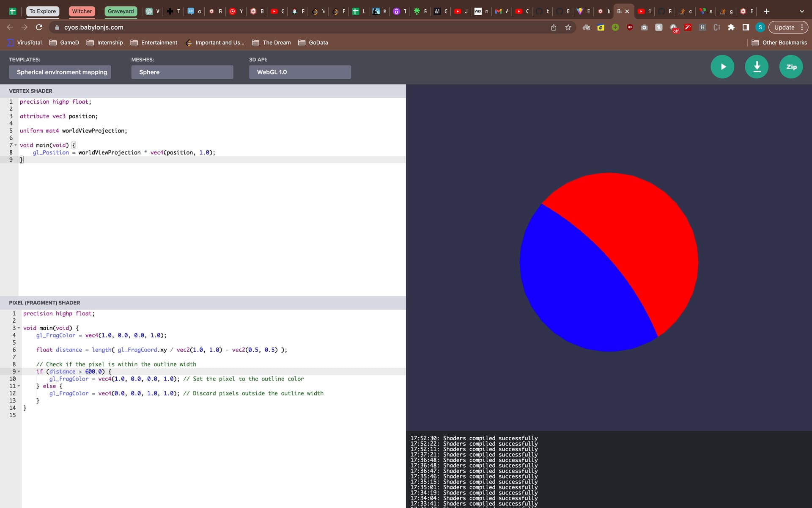Open the profile avatar labeled S

(760, 27)
